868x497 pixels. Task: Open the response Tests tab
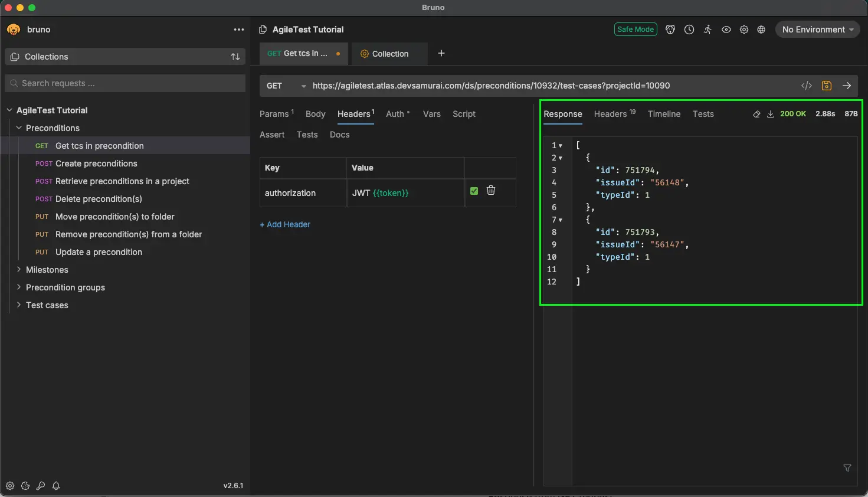(x=703, y=114)
